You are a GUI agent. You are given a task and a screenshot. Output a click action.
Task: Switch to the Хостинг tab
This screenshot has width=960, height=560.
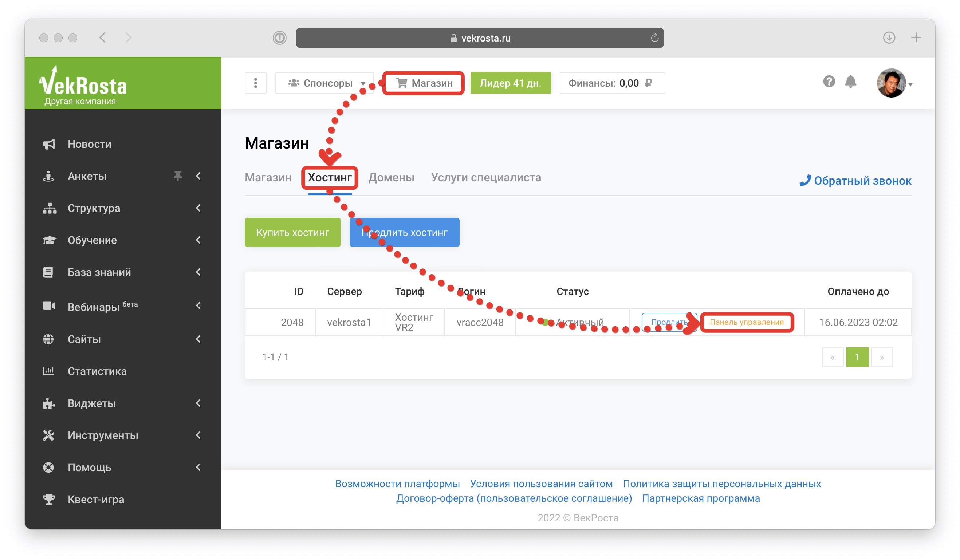click(x=330, y=178)
